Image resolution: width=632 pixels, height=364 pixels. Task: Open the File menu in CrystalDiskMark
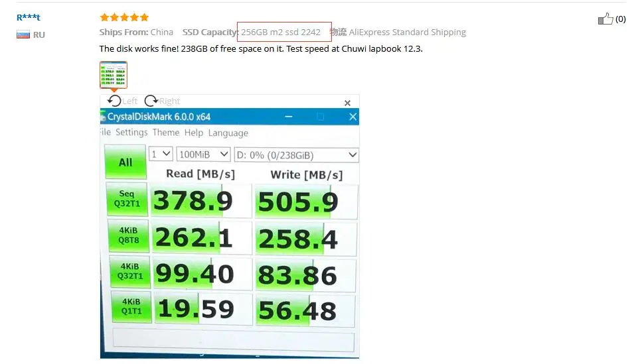coord(105,132)
